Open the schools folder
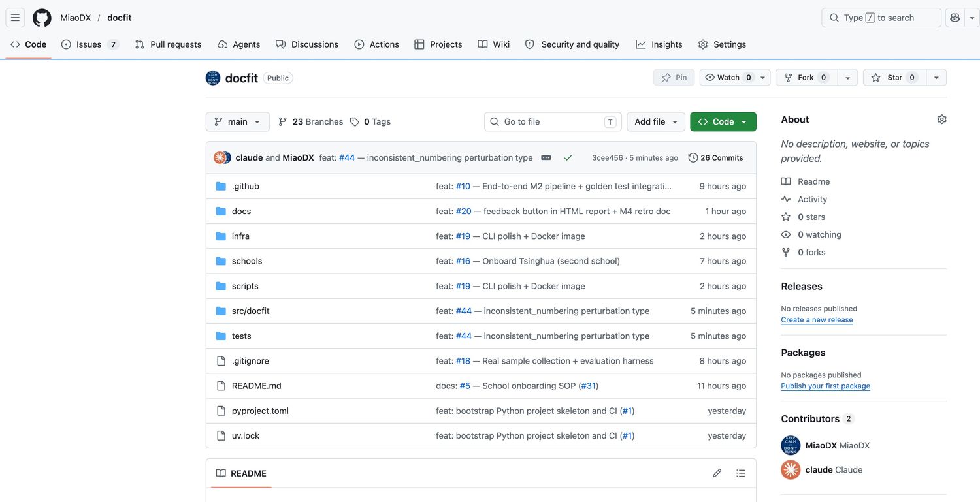980x502 pixels. click(x=247, y=261)
